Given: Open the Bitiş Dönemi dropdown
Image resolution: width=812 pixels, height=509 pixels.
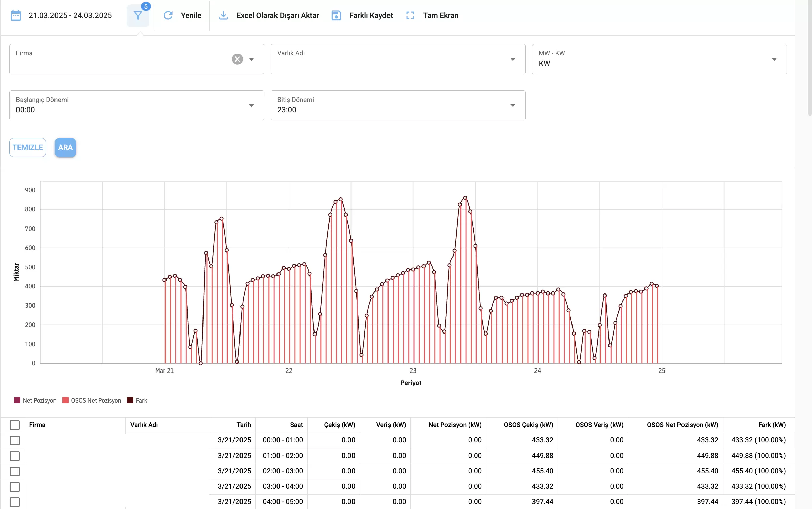Looking at the screenshot, I should point(512,105).
